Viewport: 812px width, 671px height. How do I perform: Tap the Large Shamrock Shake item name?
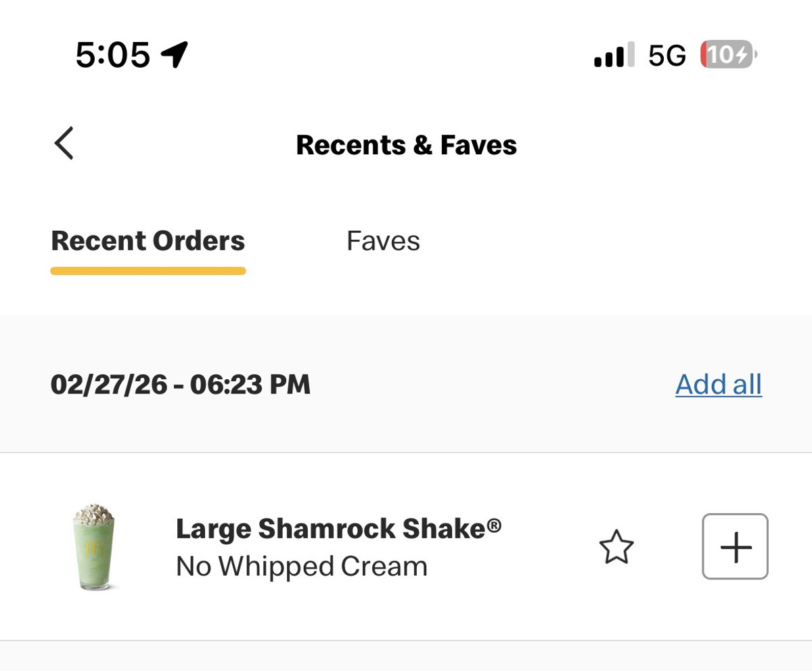click(330, 528)
